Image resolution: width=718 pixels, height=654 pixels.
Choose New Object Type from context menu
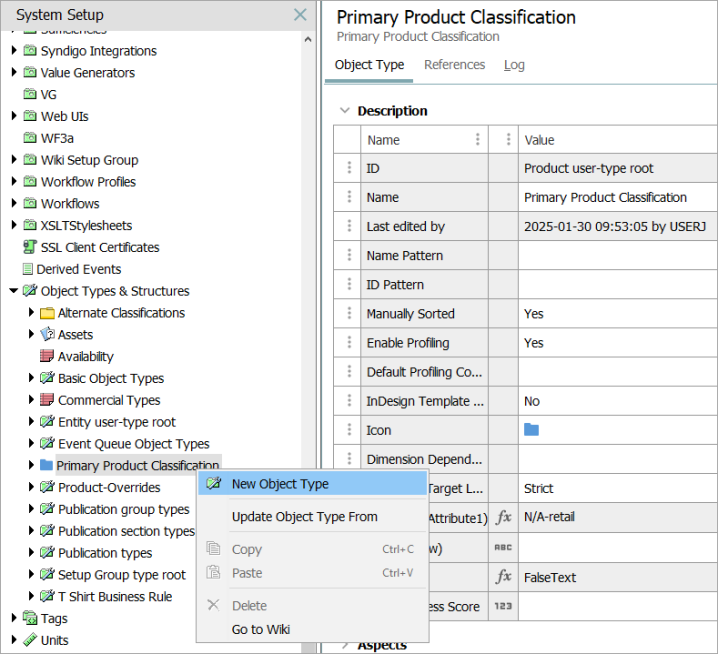280,484
